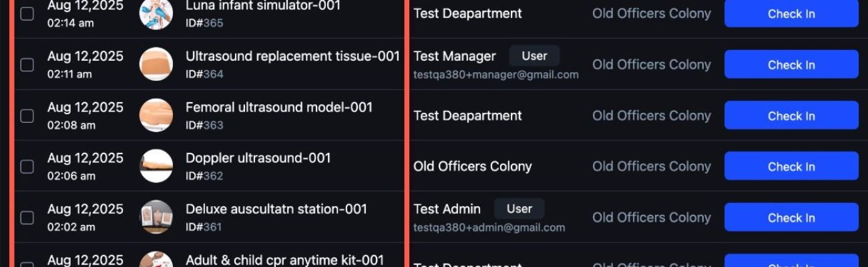This screenshot has height=267, width=868.
Task: Open Femoral ultrasound model-001 thumbnail image
Action: (x=156, y=115)
